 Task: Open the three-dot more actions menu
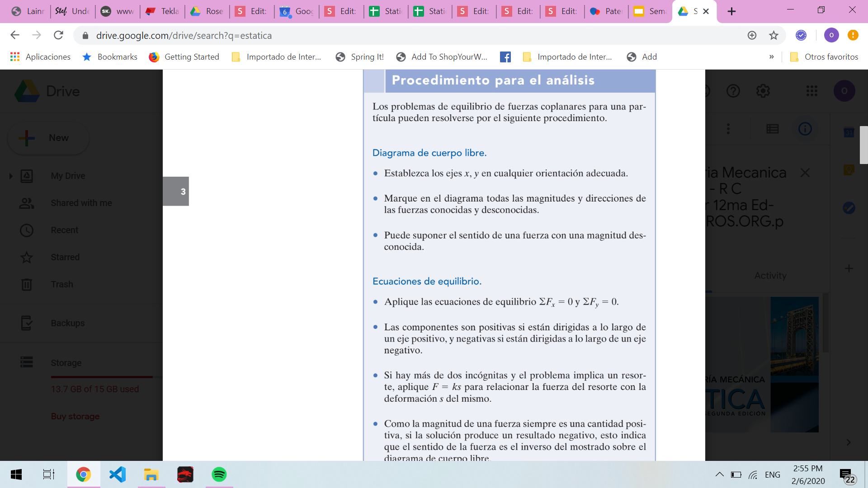(x=728, y=129)
